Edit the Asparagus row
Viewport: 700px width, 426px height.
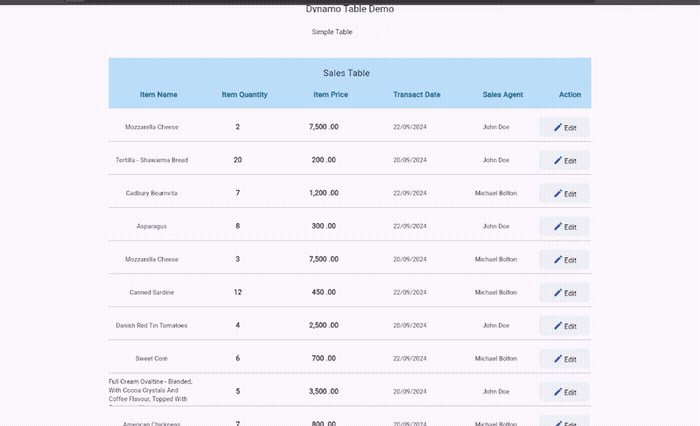[x=564, y=226]
